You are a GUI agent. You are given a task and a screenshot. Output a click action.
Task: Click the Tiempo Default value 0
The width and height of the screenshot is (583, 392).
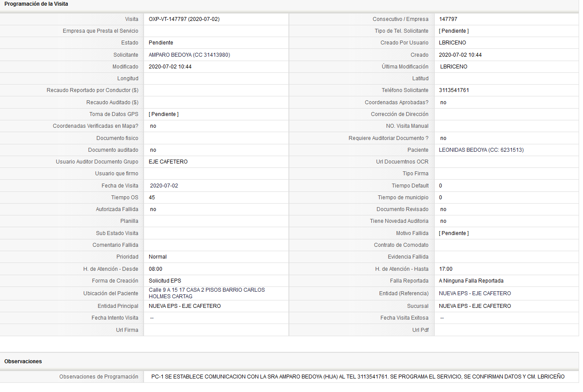point(441,186)
